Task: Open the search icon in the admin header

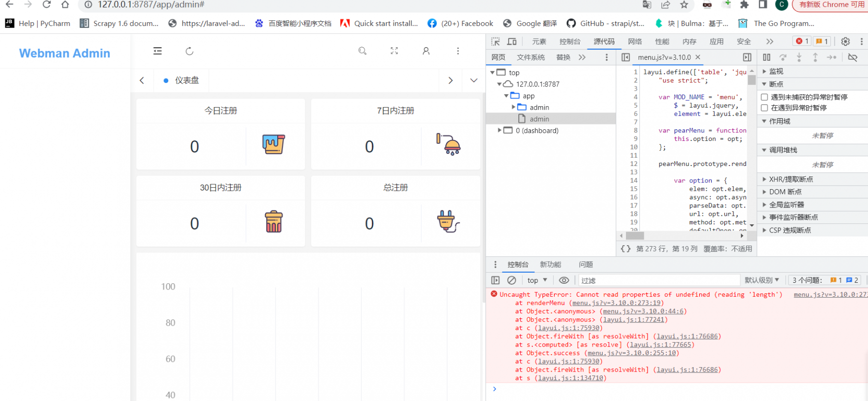Action: (363, 51)
